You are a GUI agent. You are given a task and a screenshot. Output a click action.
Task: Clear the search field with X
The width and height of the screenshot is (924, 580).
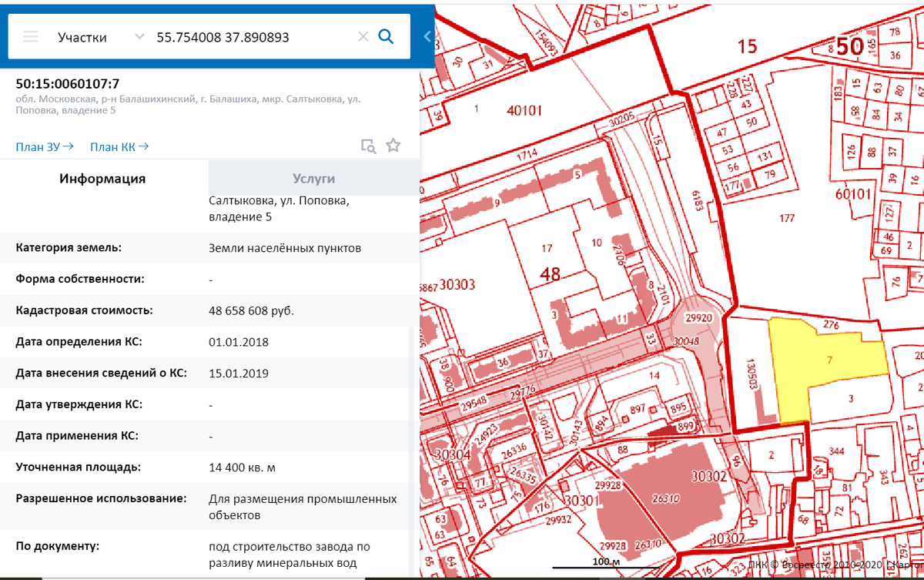click(363, 36)
